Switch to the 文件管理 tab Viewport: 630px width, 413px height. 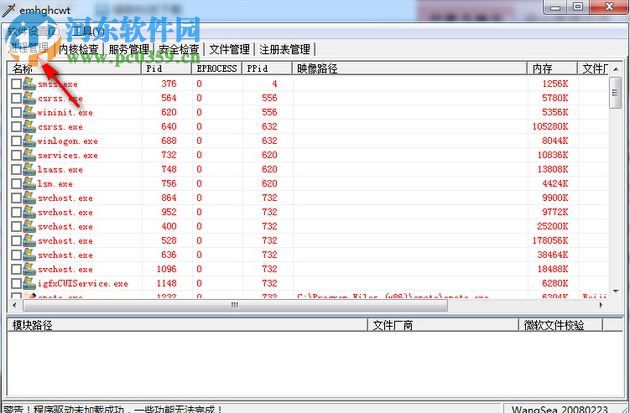229,49
